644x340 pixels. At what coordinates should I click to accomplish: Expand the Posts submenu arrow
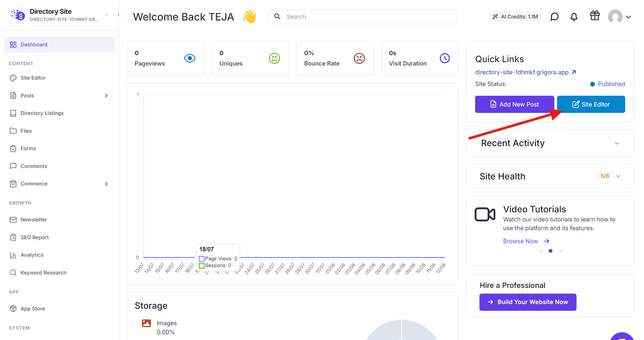tap(106, 96)
